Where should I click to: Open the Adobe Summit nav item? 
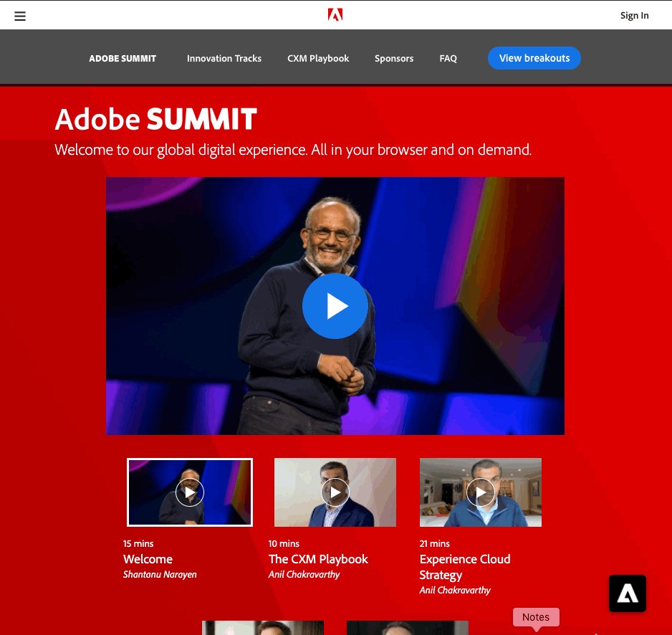click(123, 58)
